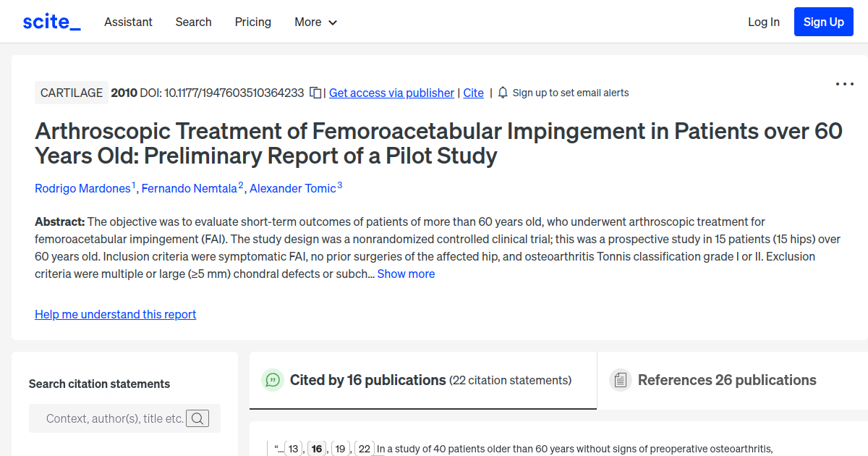Expand the More navigation dropdown
This screenshot has width=868, height=456.
click(315, 22)
